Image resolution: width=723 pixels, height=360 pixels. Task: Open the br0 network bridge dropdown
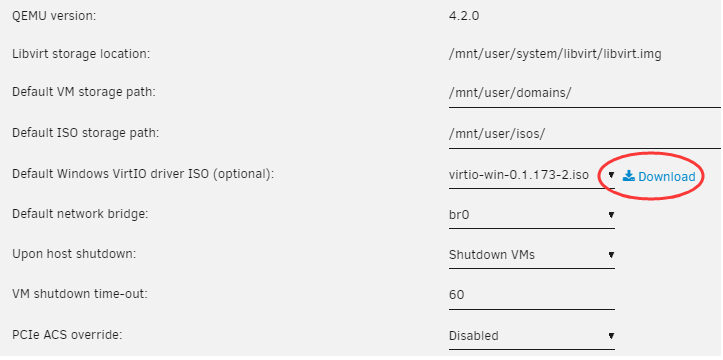point(532,215)
